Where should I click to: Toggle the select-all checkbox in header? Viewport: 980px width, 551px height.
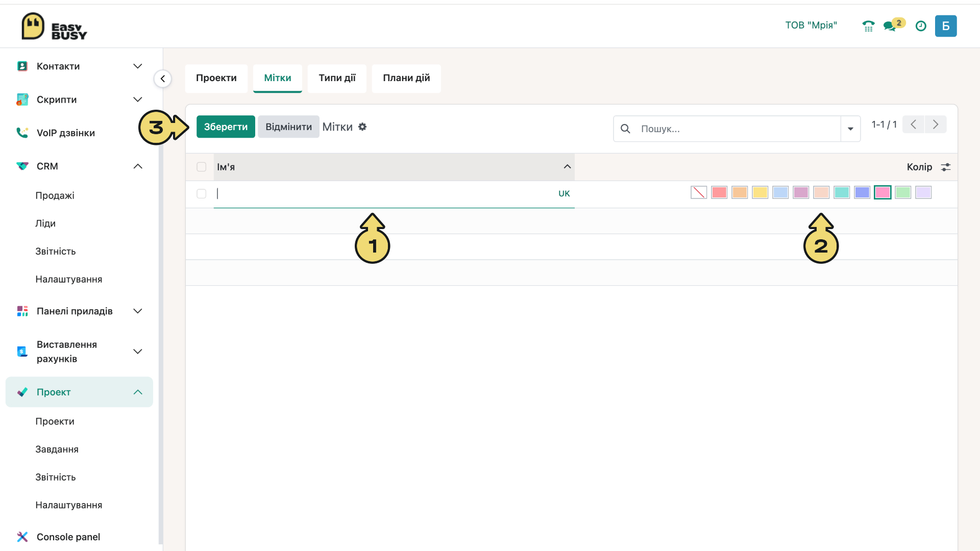202,167
